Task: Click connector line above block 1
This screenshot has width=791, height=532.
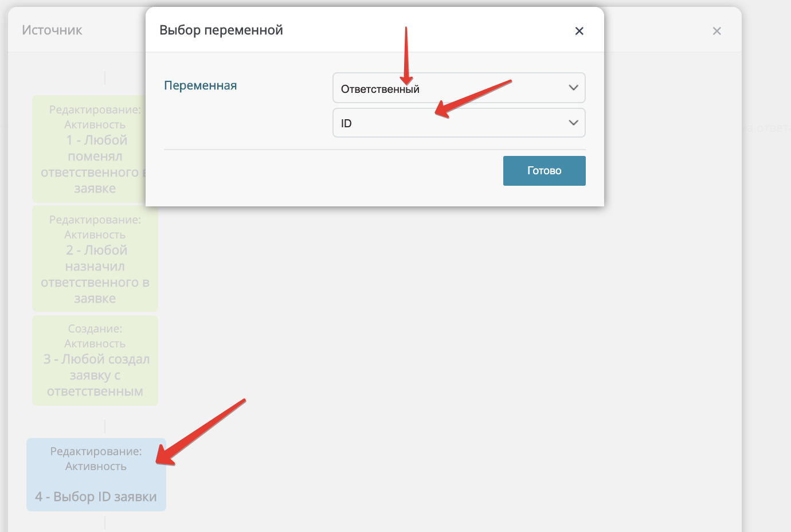Action: point(105,78)
